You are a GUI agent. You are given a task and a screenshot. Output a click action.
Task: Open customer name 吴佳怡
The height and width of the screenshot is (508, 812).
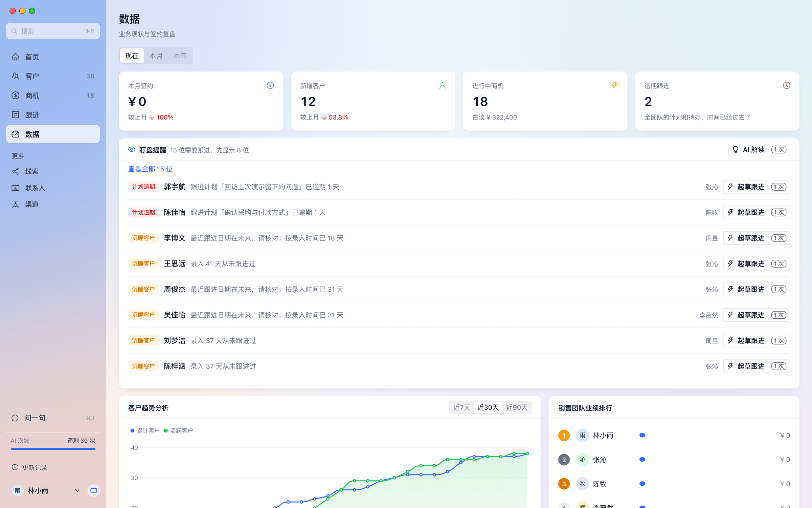click(x=175, y=315)
